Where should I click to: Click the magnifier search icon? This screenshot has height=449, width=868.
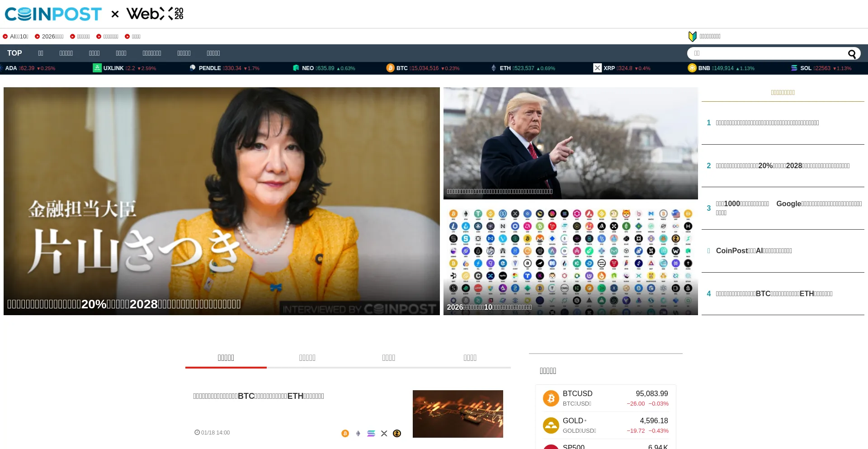click(852, 54)
